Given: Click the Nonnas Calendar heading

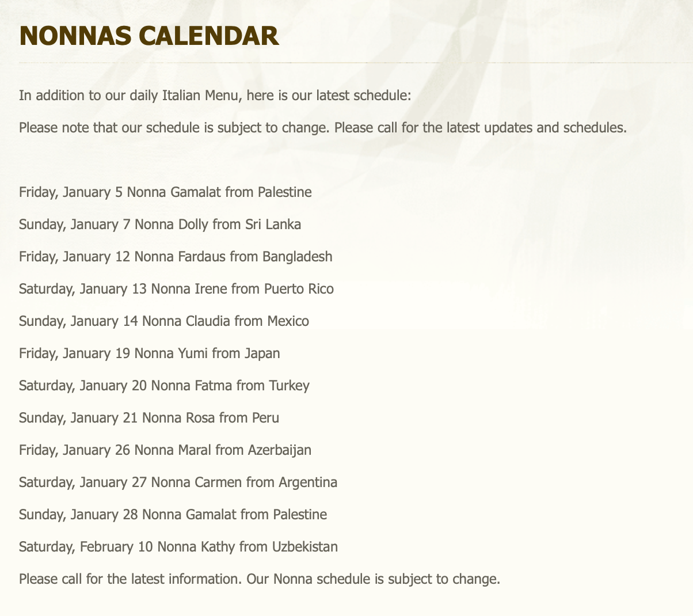Looking at the screenshot, I should 149,36.
